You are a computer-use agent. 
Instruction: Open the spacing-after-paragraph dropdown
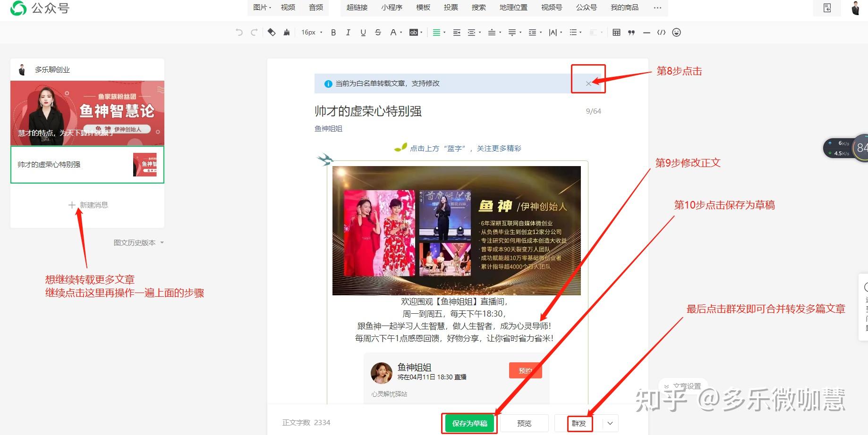pos(514,33)
